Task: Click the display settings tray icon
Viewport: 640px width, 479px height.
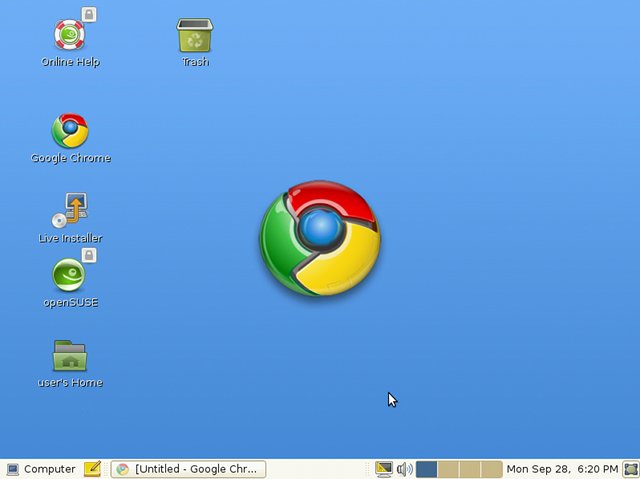Action: [x=384, y=469]
